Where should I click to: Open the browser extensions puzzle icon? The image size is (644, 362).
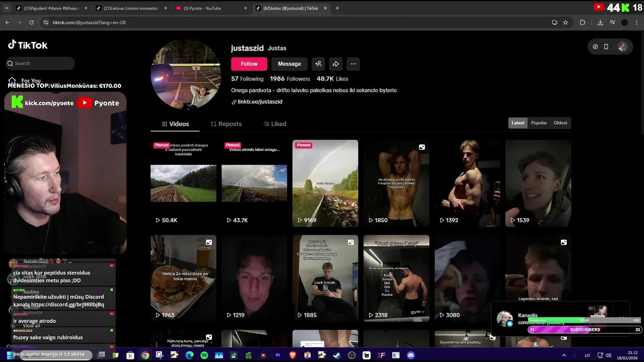[583, 22]
